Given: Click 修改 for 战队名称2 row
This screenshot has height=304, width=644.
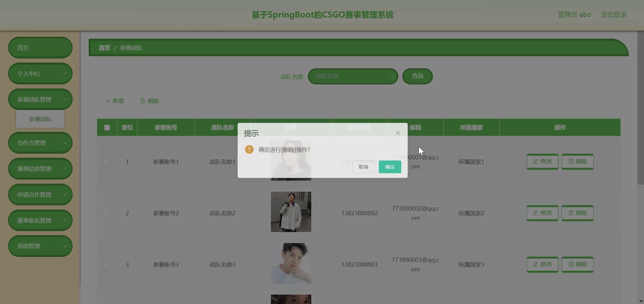Looking at the screenshot, I should point(542,213).
